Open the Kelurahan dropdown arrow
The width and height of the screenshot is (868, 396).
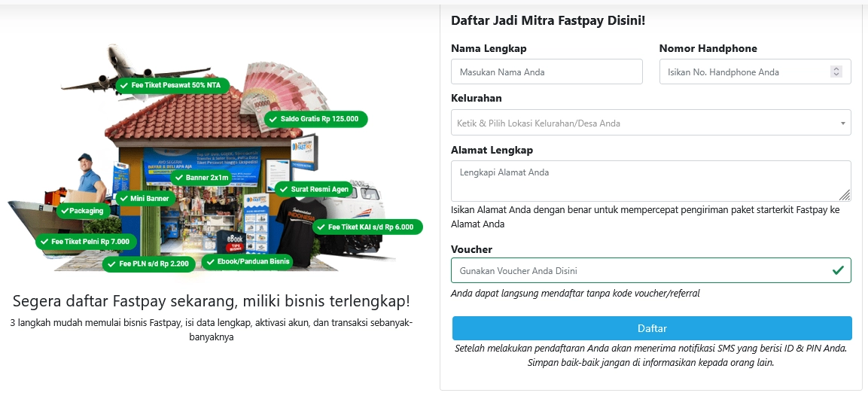tap(842, 123)
